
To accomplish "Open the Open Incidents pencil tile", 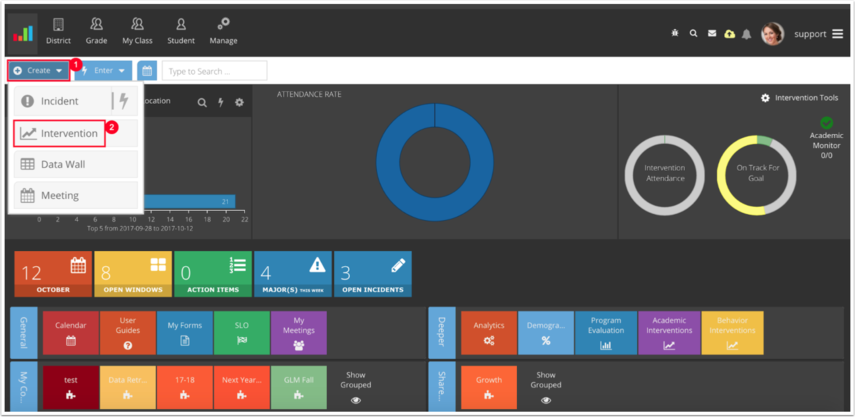I will pos(372,274).
